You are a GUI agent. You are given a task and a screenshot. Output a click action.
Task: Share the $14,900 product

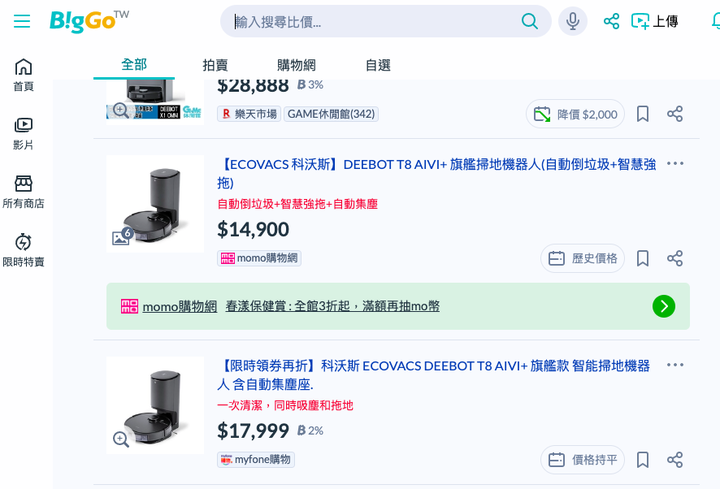coord(675,258)
